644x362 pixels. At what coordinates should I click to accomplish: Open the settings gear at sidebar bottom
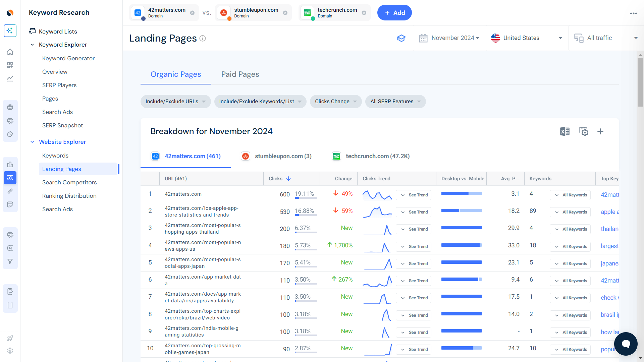[10, 351]
